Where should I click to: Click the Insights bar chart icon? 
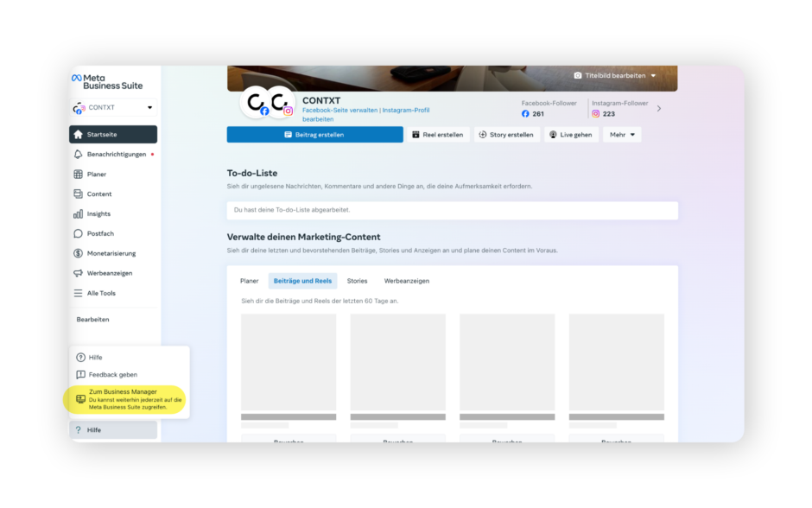coord(79,214)
